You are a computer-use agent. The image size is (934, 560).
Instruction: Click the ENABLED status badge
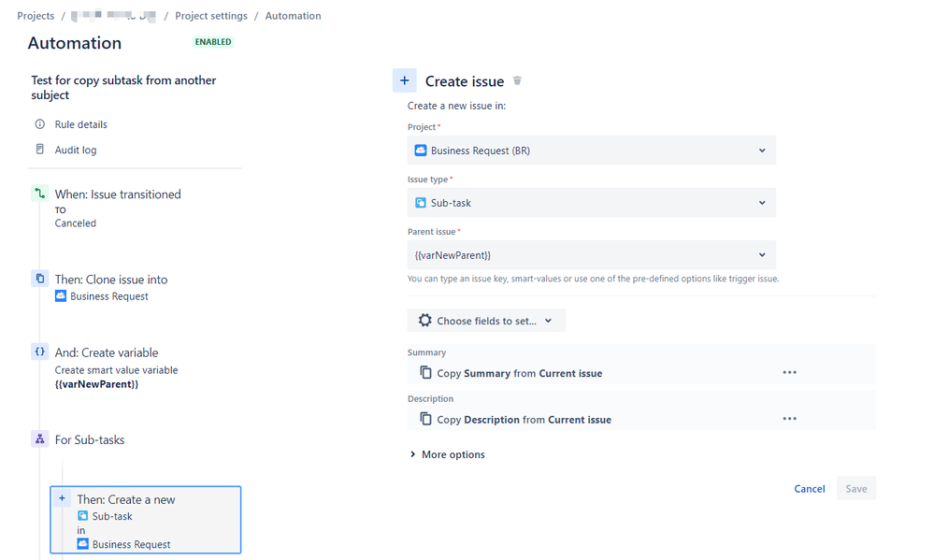pyautogui.click(x=213, y=42)
